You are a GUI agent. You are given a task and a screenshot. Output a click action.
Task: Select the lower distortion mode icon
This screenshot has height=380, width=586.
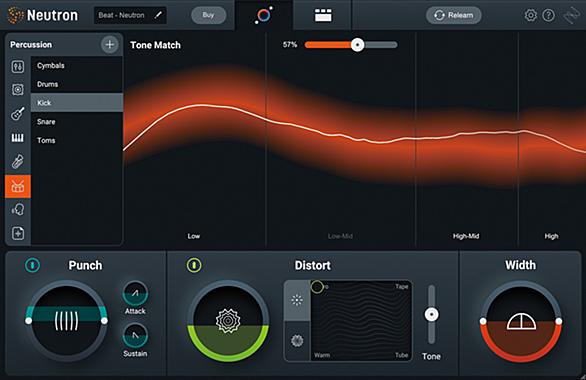[297, 341]
